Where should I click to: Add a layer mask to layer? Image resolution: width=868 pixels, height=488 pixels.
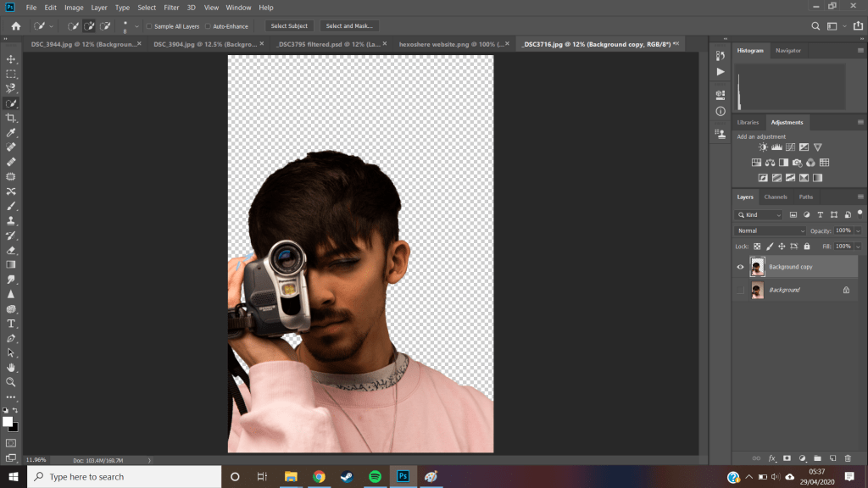pos(787,458)
